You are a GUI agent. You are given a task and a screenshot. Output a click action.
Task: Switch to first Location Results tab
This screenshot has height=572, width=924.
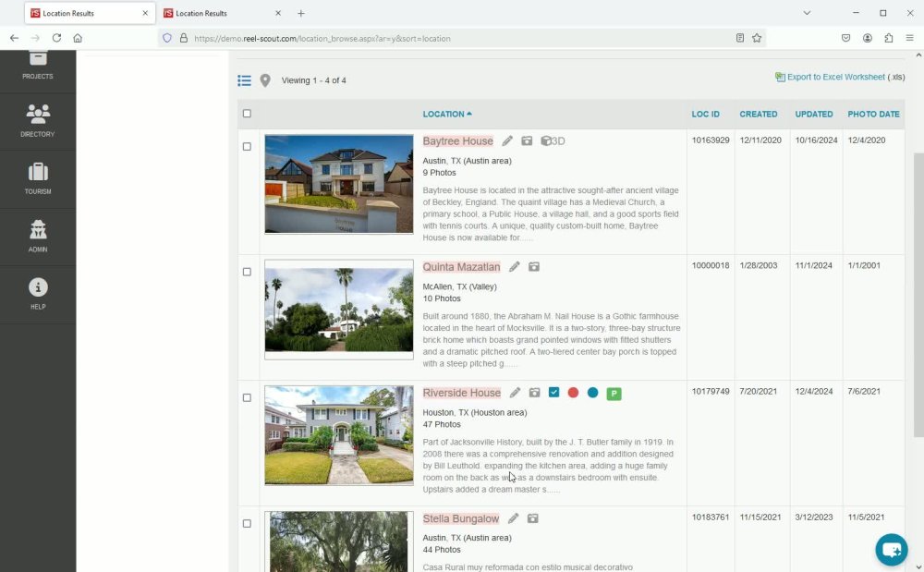(x=90, y=13)
